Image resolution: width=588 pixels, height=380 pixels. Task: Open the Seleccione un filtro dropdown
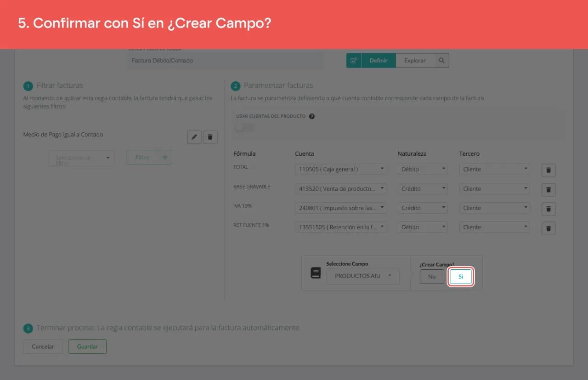pyautogui.click(x=82, y=158)
